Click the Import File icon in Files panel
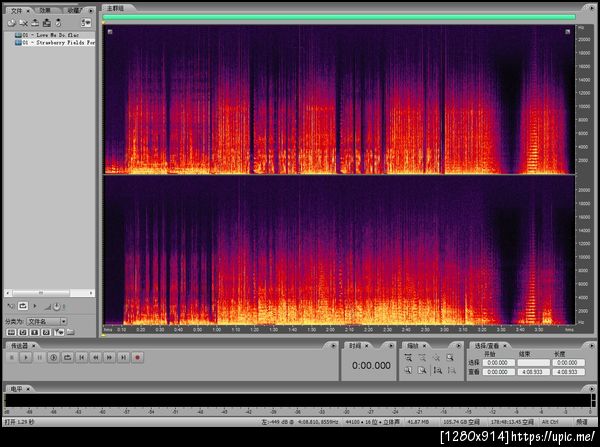Screen dimensions: 600x447 click(x=11, y=23)
